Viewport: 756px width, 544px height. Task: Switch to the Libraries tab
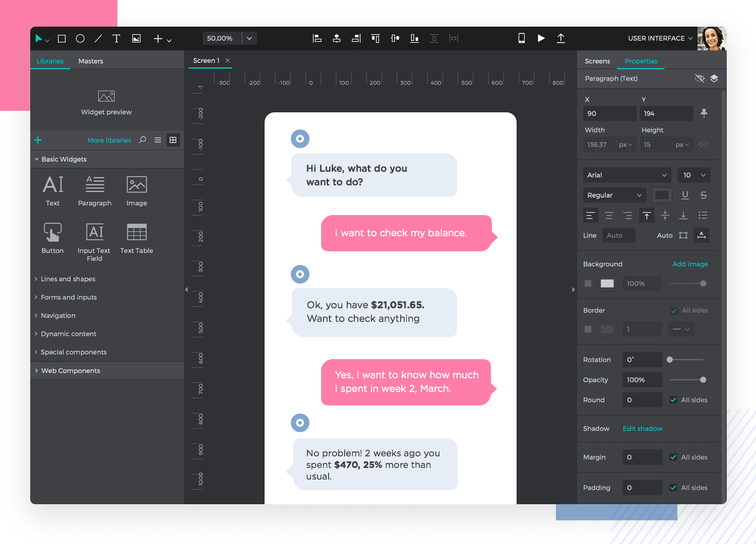[x=50, y=61]
